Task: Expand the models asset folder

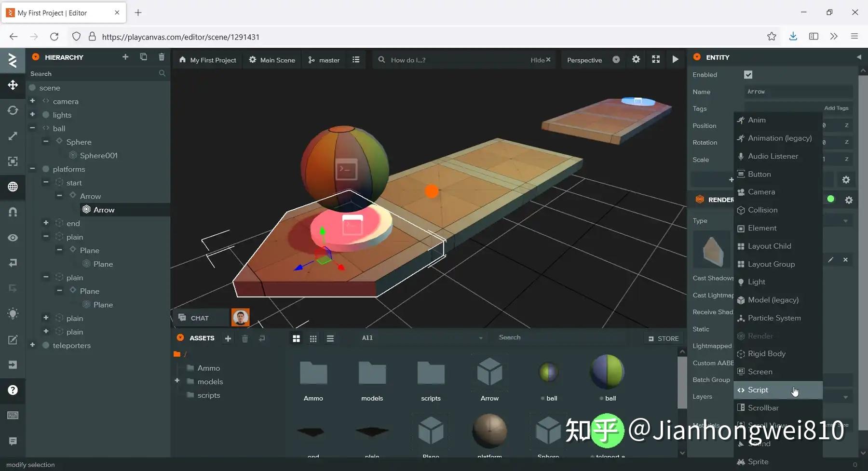Action: pos(177,381)
